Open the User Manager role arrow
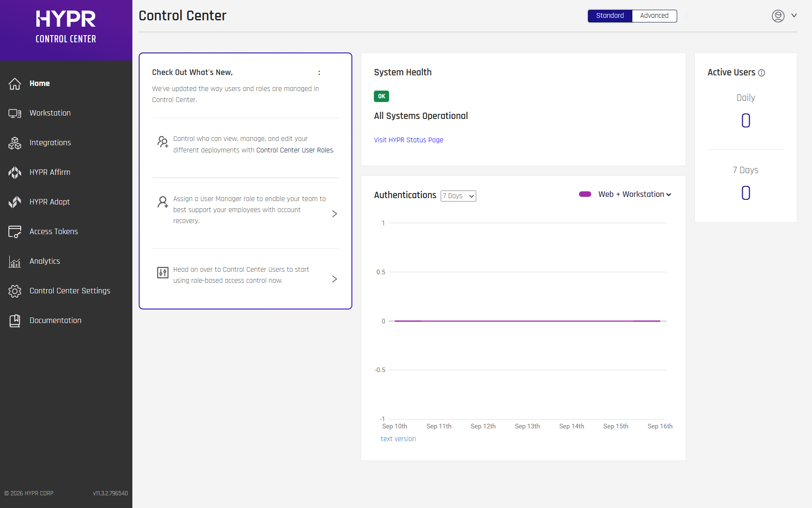Viewport: 812px width, 508px height. 335,214
